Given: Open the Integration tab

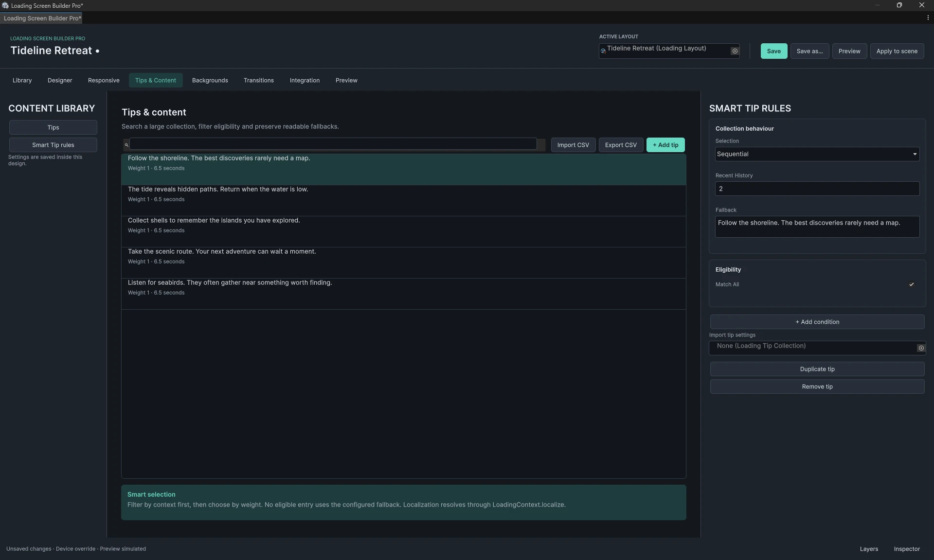Looking at the screenshot, I should (305, 80).
